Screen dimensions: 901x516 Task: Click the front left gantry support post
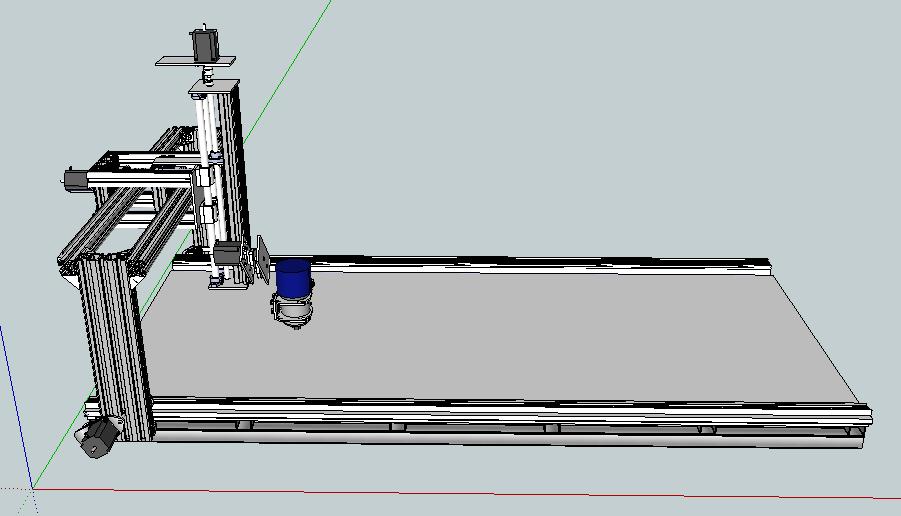pos(115,340)
